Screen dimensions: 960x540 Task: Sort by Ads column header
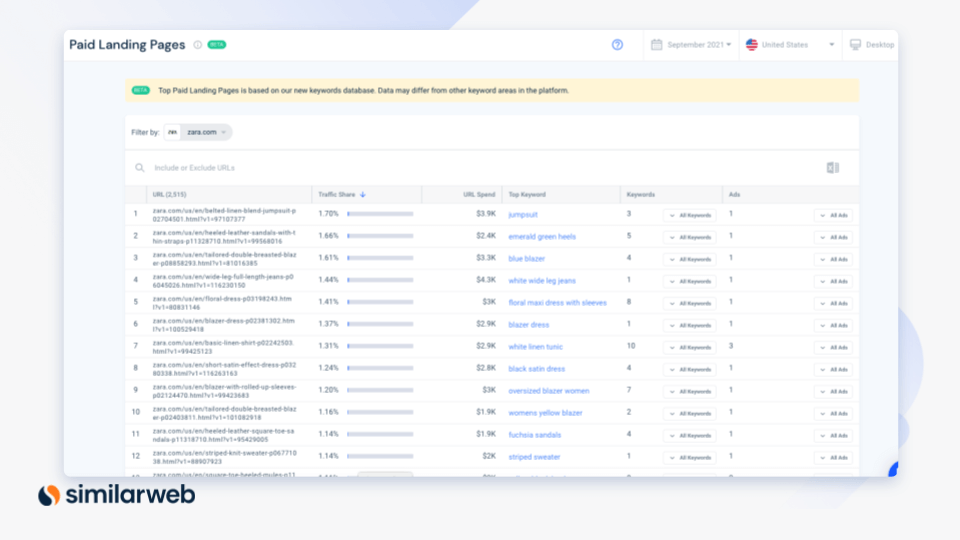tap(735, 195)
